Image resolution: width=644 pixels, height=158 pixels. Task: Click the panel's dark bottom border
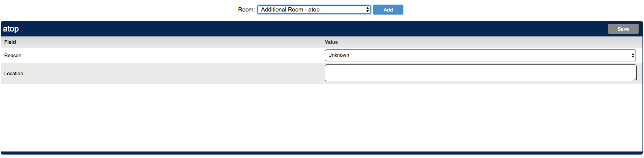tap(322, 153)
